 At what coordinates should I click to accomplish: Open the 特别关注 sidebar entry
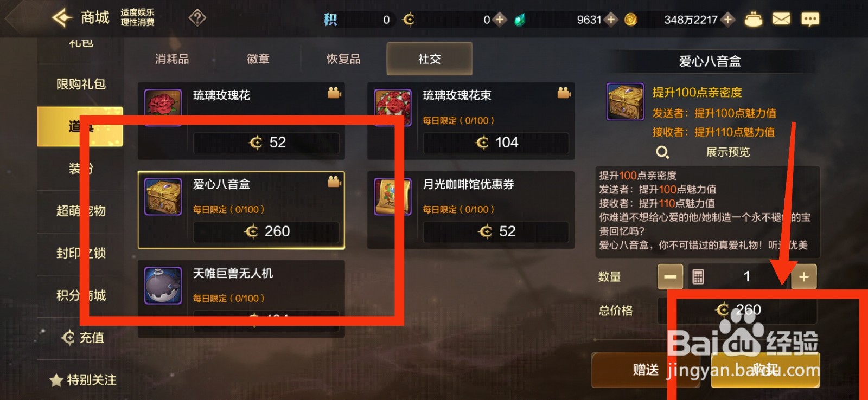83,380
